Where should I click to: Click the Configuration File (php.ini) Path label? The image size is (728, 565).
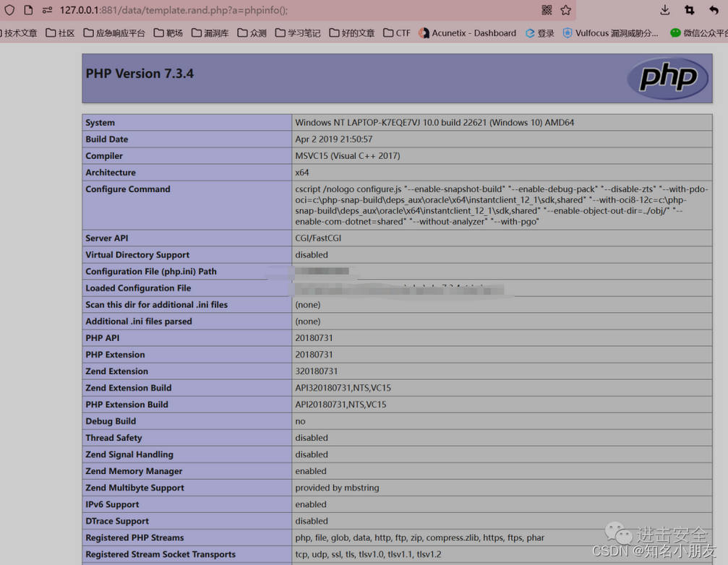151,272
